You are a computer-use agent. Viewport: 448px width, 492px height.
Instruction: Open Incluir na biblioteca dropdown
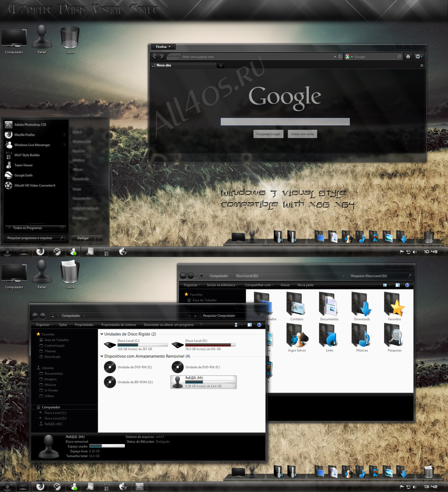222,285
